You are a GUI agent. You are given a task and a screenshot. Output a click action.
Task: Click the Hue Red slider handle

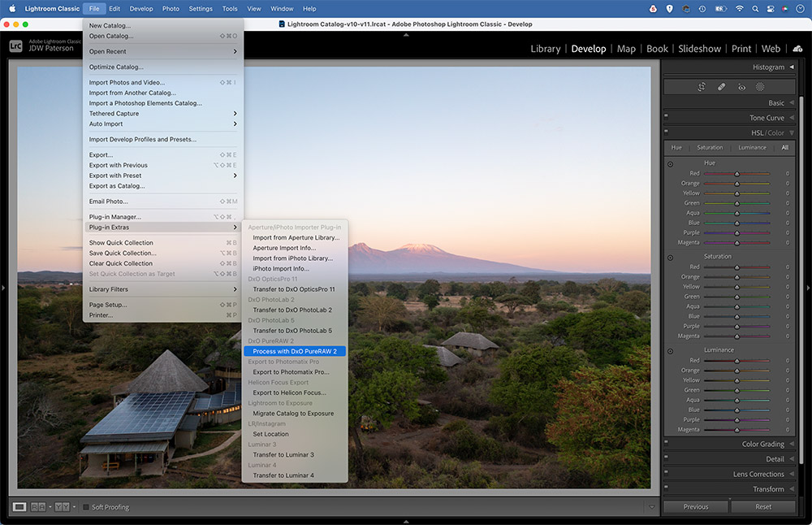(x=737, y=174)
